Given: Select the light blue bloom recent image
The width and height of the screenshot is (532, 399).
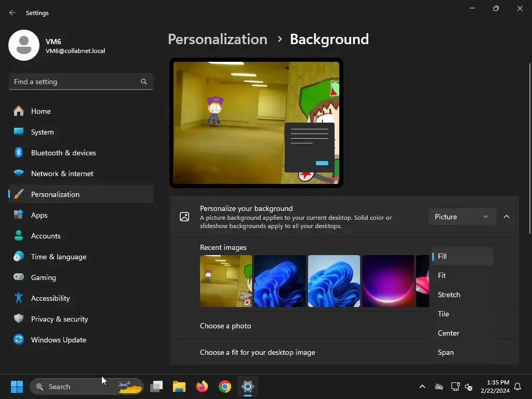Looking at the screenshot, I should pos(334,281).
